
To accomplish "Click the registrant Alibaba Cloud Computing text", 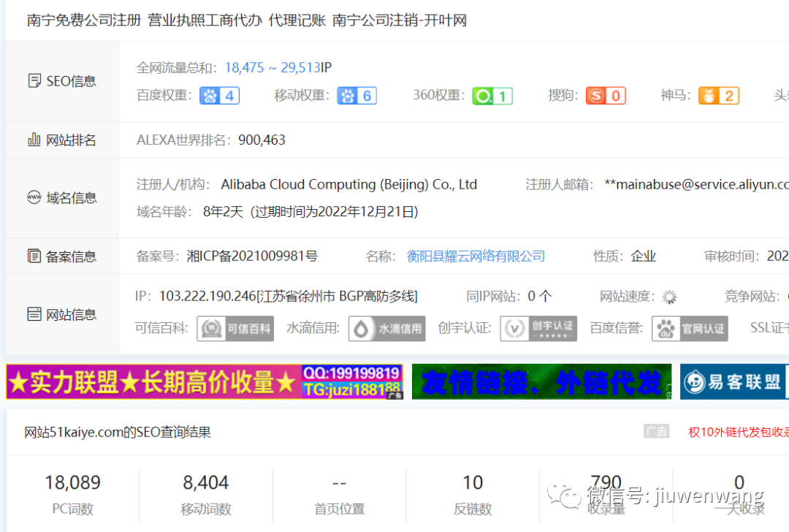I will point(349,185).
